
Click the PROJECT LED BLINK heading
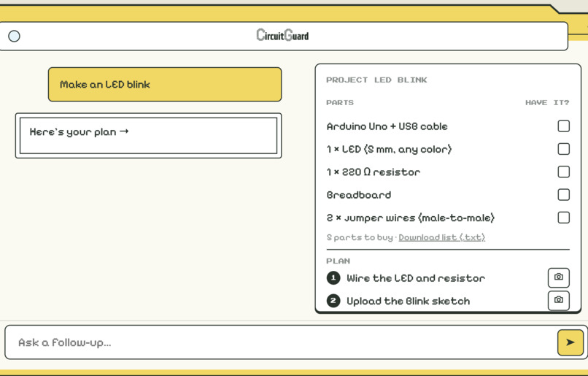[376, 80]
